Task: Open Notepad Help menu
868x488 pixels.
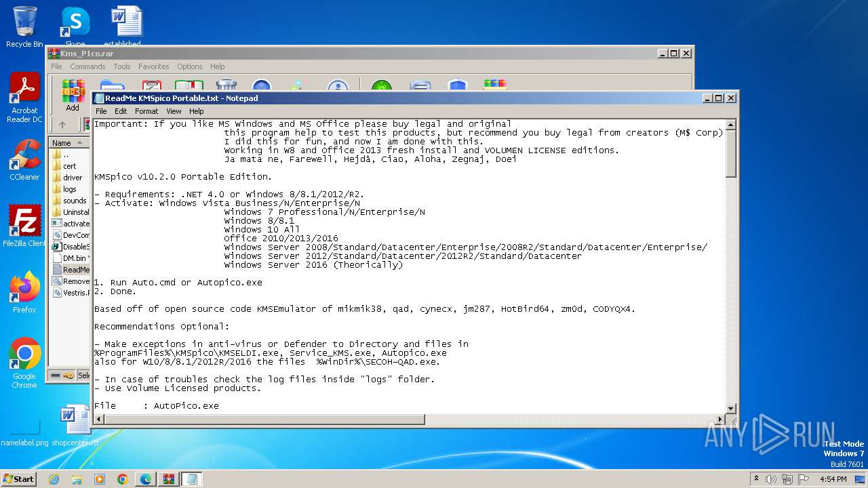Action: 197,111
